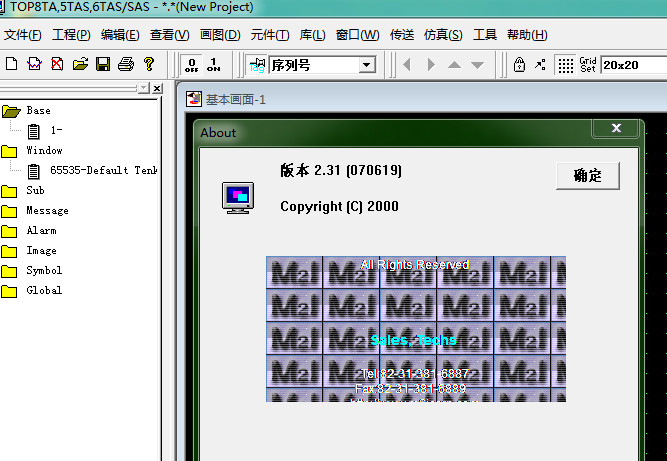The height and width of the screenshot is (461, 667).
Task: Toggle the 0 OFF state button
Action: 191,65
